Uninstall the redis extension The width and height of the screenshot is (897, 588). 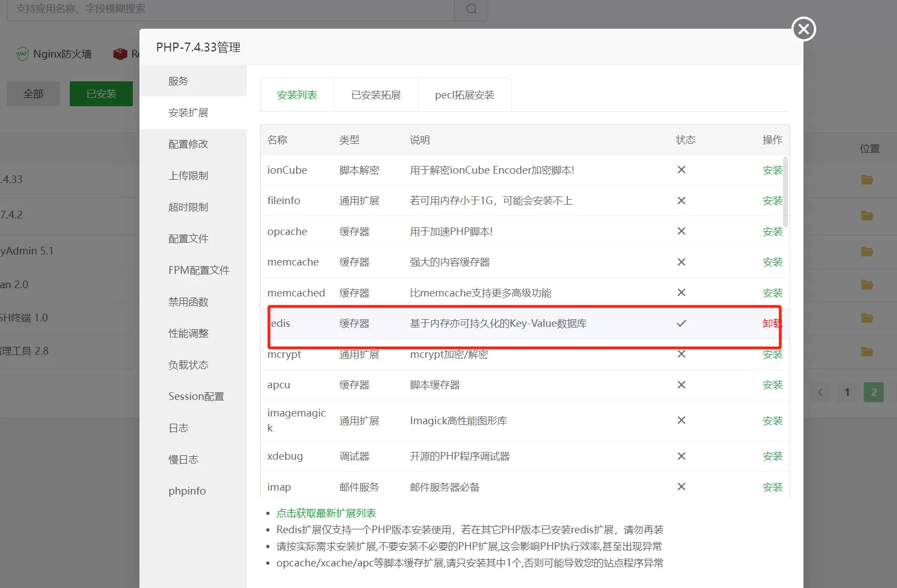tap(772, 323)
